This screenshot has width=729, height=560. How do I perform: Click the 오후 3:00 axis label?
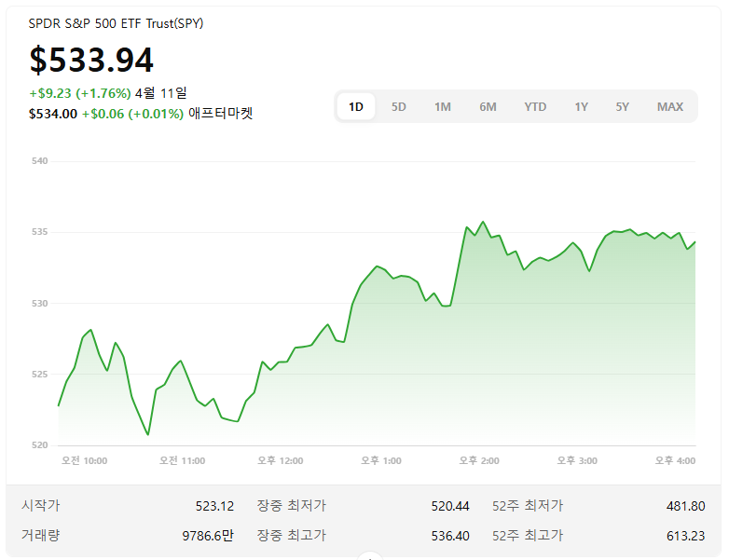577,460
